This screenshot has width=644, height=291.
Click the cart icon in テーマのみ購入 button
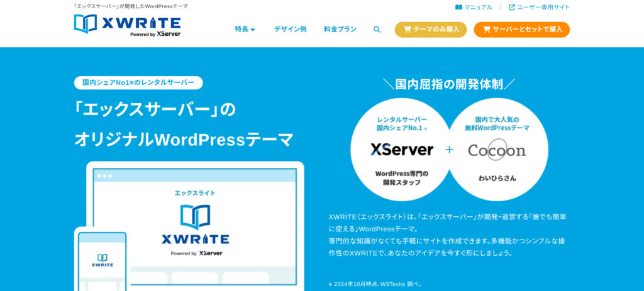[x=408, y=30]
